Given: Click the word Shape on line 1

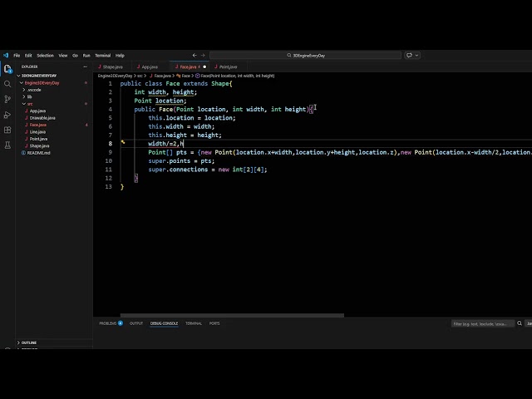Looking at the screenshot, I should click(x=220, y=83).
